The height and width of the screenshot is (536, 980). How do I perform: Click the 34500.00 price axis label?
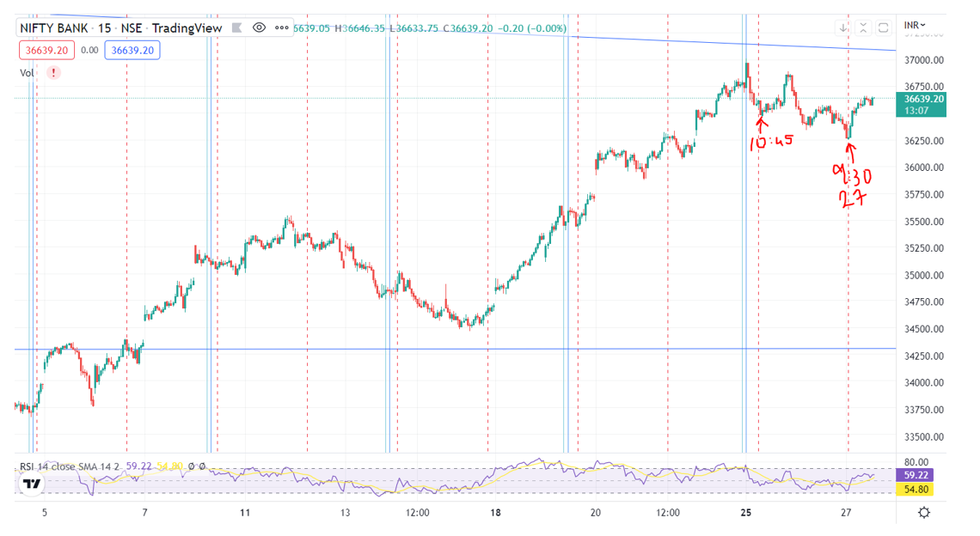pos(924,329)
